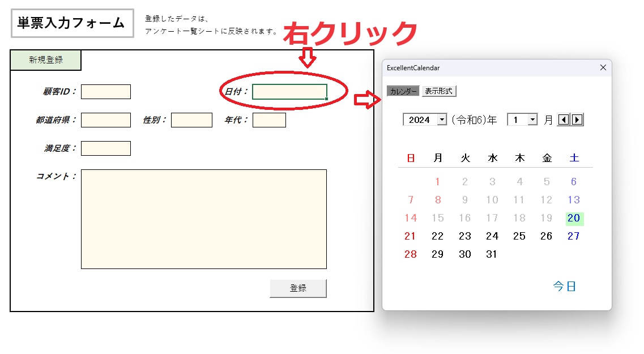Select day 12 in the calendar
The width and height of the screenshot is (644, 354).
pos(546,200)
